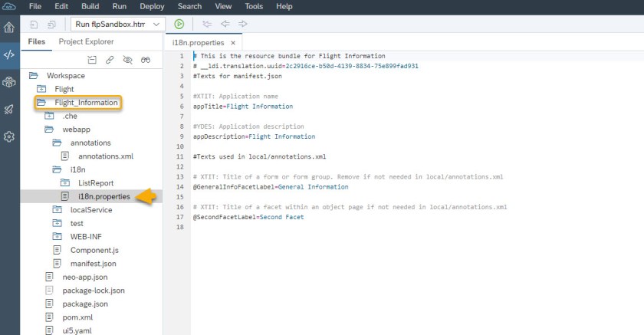Open the Home icon in left sidebar
The image size is (644, 335).
click(x=9, y=28)
